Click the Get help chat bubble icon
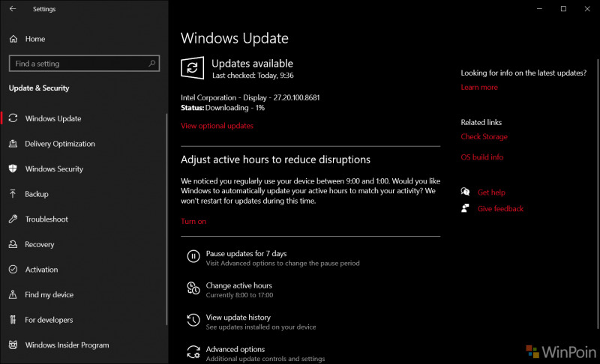 (x=465, y=192)
